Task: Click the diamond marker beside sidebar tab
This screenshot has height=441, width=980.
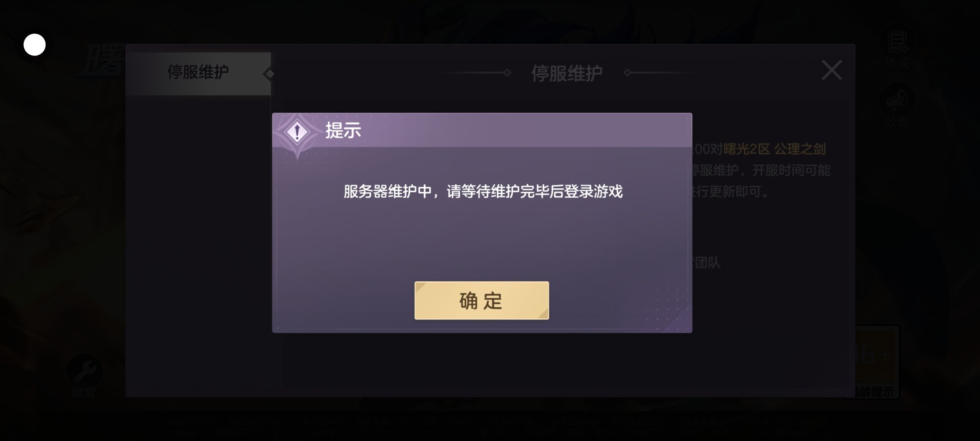Action: pos(268,74)
